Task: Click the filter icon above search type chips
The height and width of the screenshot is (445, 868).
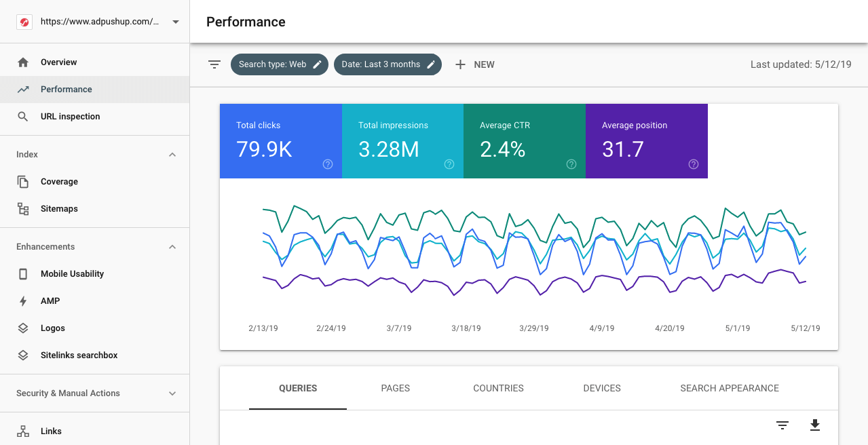Action: pyautogui.click(x=214, y=64)
